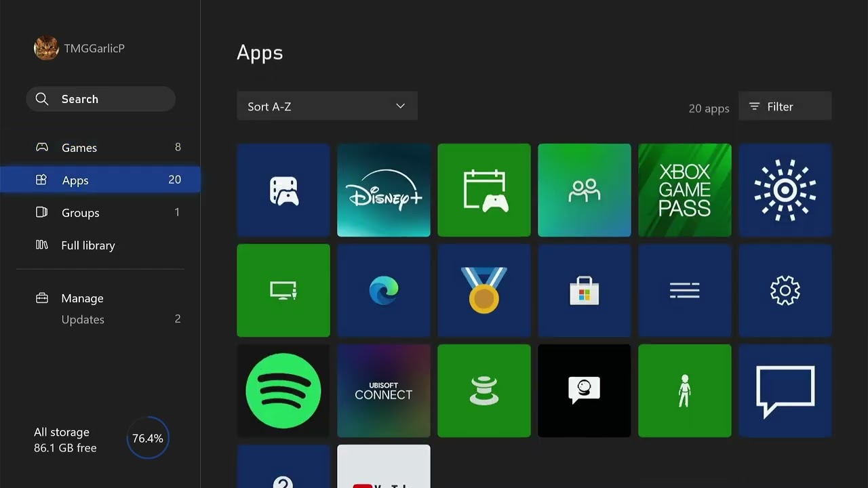The height and width of the screenshot is (488, 868).
Task: Click the All storage 86.1 GB free text
Action: click(66, 440)
